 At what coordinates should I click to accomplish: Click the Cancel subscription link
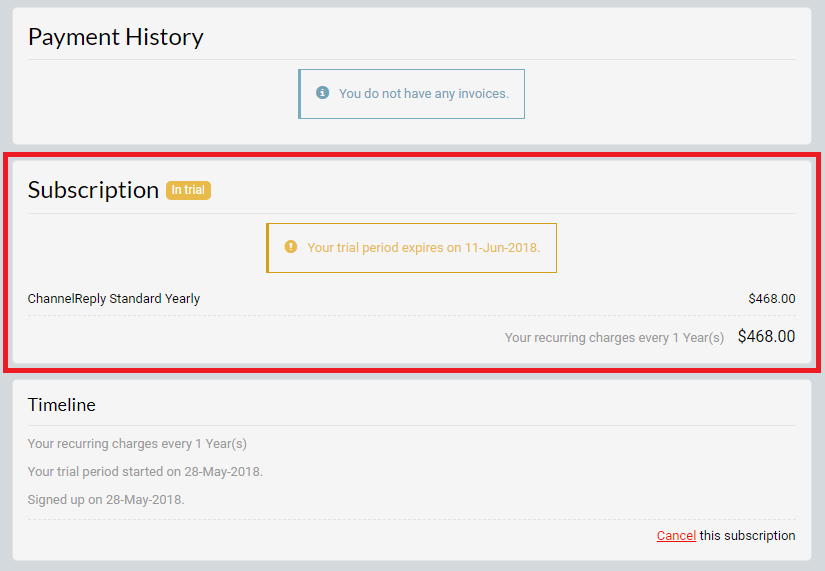click(x=676, y=535)
